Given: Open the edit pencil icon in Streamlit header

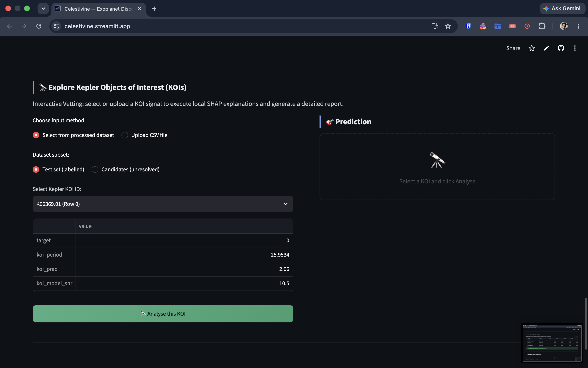Looking at the screenshot, I should point(546,48).
